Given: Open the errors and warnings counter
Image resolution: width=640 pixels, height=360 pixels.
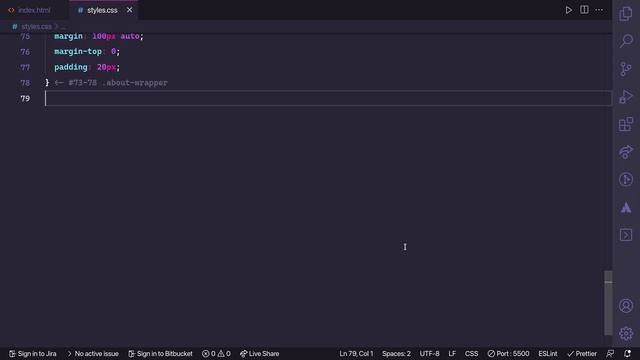Looking at the screenshot, I should pos(216,353).
